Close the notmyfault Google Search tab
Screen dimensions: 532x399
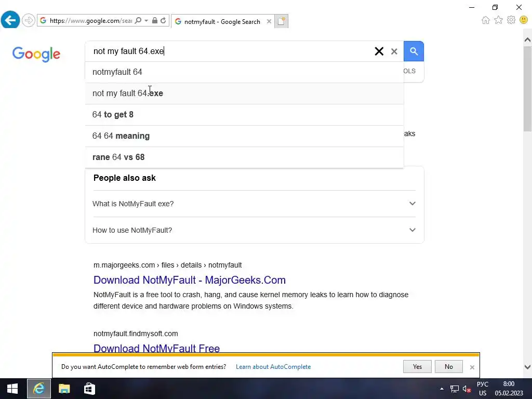[269, 21]
